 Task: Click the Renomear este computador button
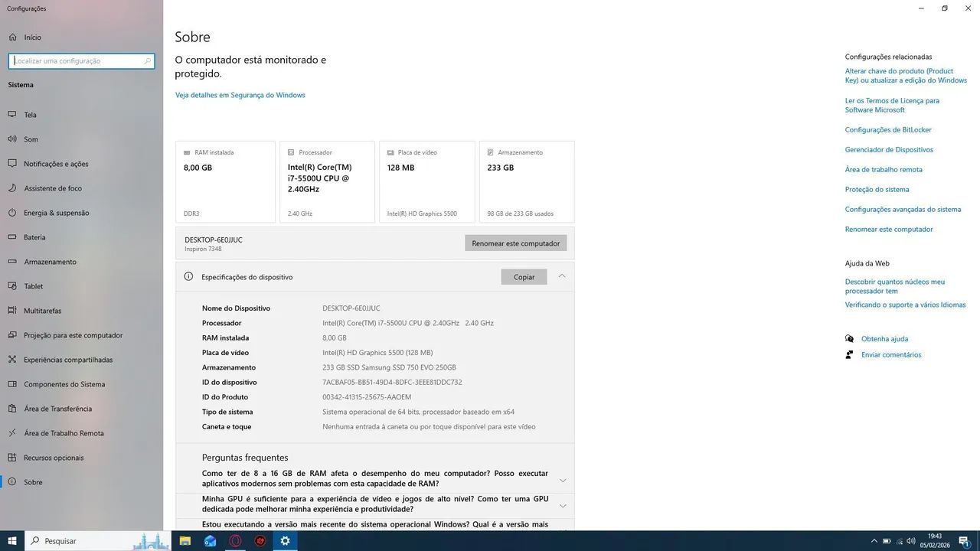515,243
